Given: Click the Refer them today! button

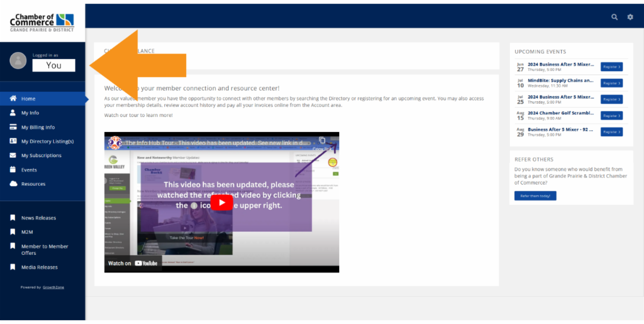Looking at the screenshot, I should click(535, 196).
